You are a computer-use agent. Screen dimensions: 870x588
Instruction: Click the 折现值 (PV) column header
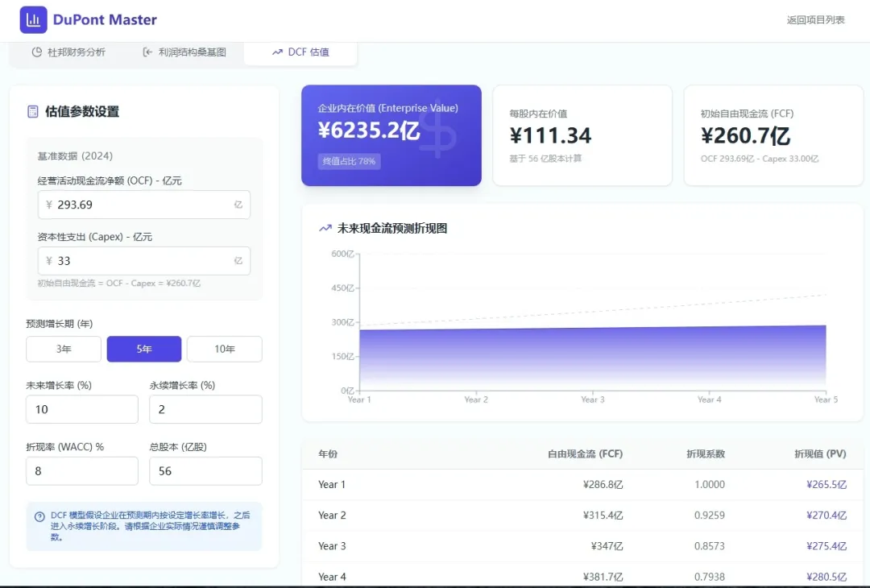point(820,453)
